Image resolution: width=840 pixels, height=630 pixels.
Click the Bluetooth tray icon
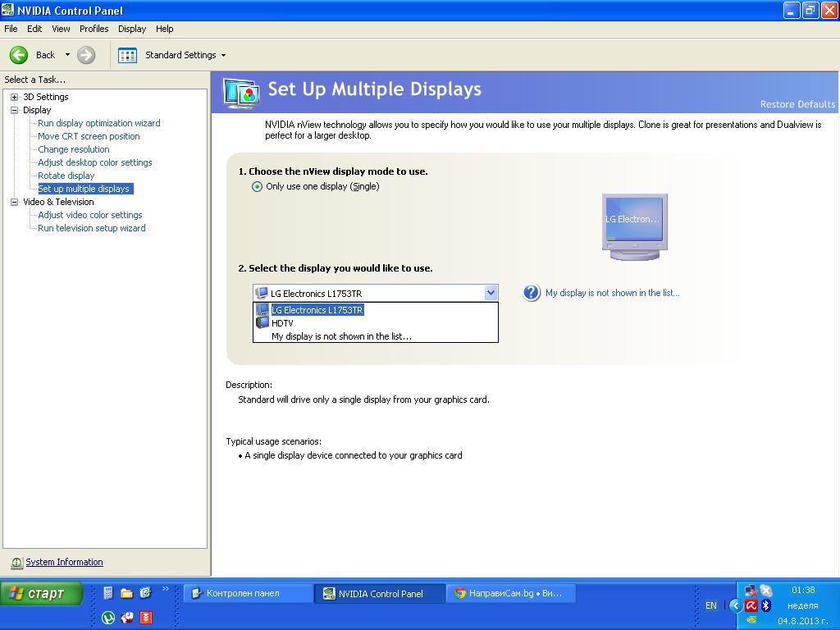click(x=767, y=605)
